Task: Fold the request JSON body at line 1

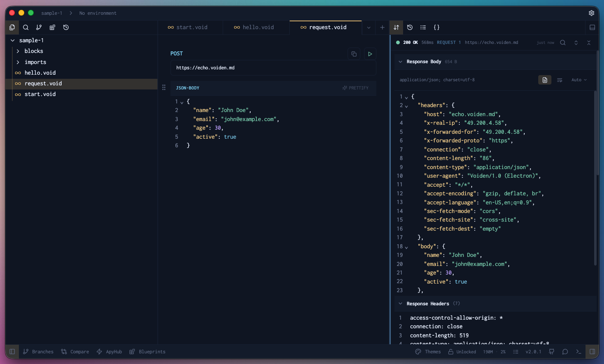Action: [x=182, y=102]
